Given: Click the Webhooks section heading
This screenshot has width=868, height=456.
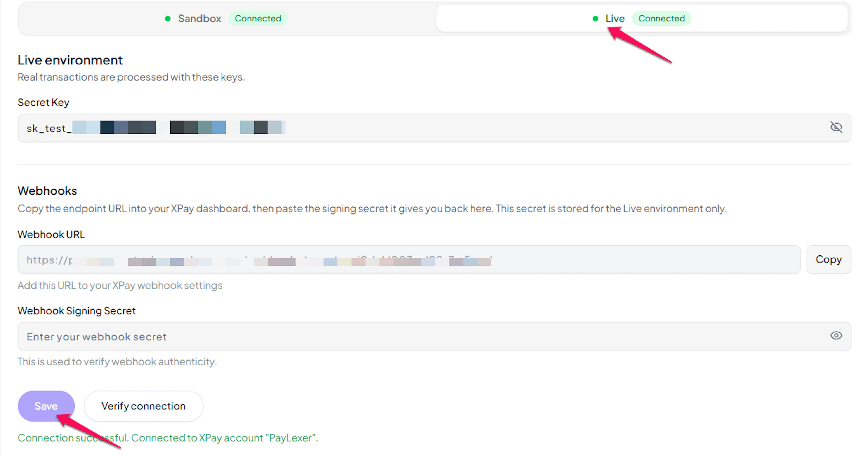Looking at the screenshot, I should pos(47,191).
